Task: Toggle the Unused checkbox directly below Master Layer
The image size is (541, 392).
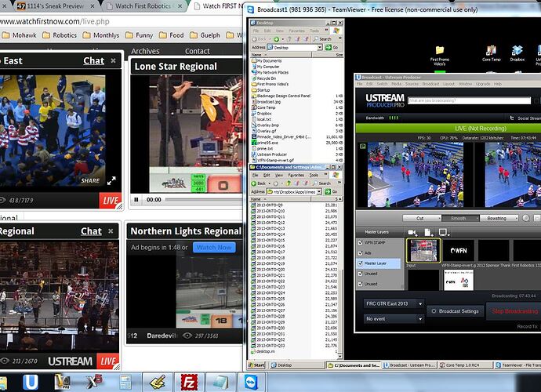Action: pos(361,274)
